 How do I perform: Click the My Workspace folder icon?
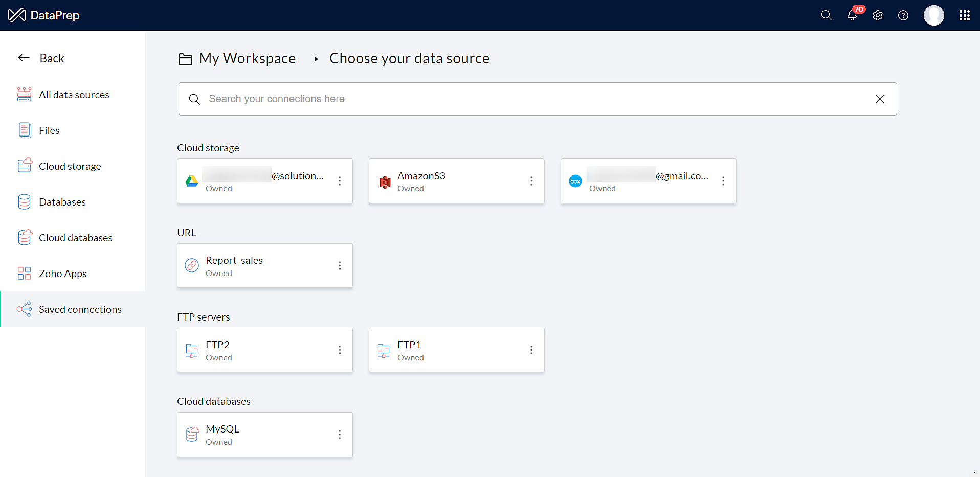pos(185,59)
